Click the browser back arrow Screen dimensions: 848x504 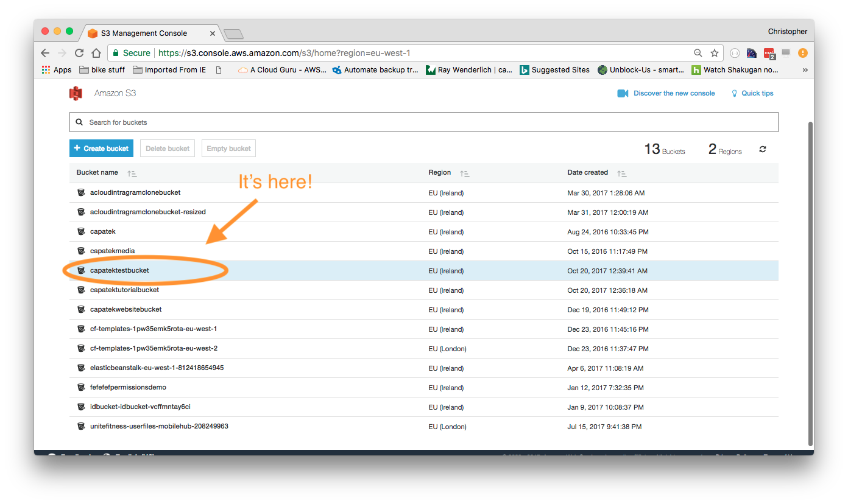click(x=45, y=53)
